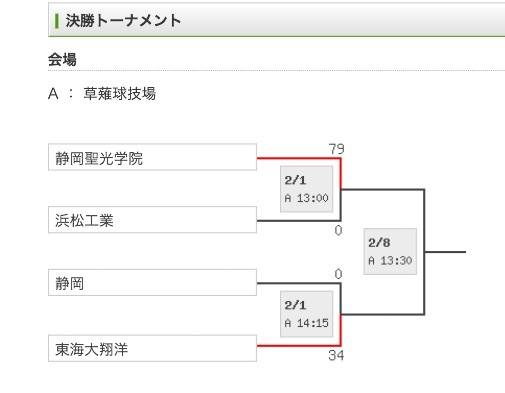
Task: Click the 2/8 date text in final box
Action: pyautogui.click(x=379, y=243)
